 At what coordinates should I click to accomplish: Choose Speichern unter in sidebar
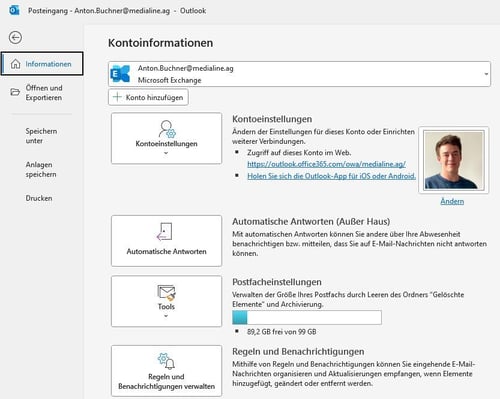(x=41, y=136)
